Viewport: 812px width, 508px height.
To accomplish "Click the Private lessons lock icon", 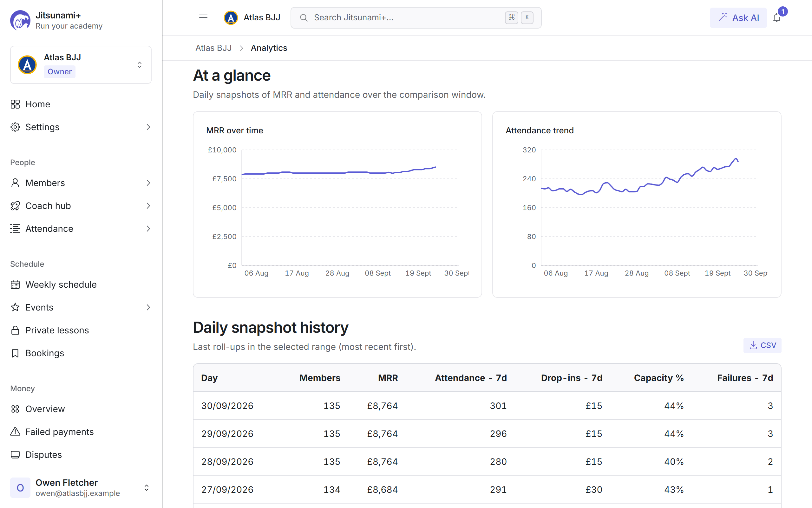I will coord(15,330).
